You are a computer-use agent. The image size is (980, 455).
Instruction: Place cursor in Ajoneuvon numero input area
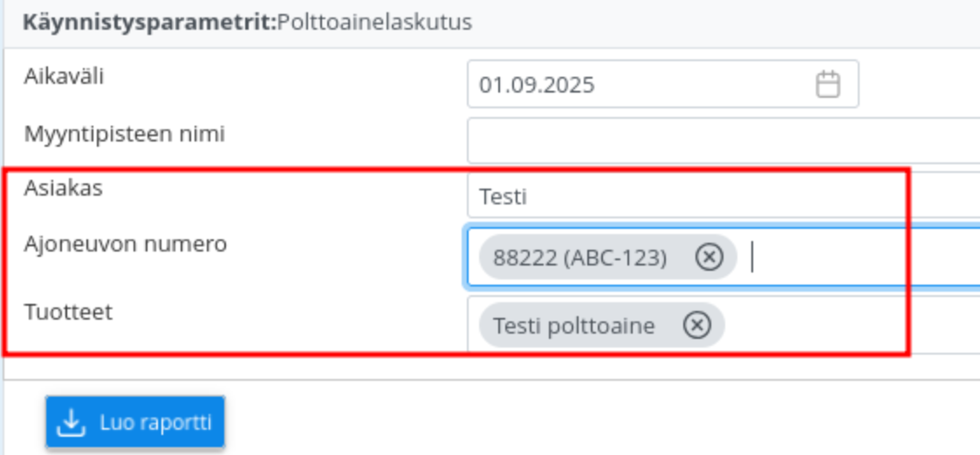[x=855, y=258]
